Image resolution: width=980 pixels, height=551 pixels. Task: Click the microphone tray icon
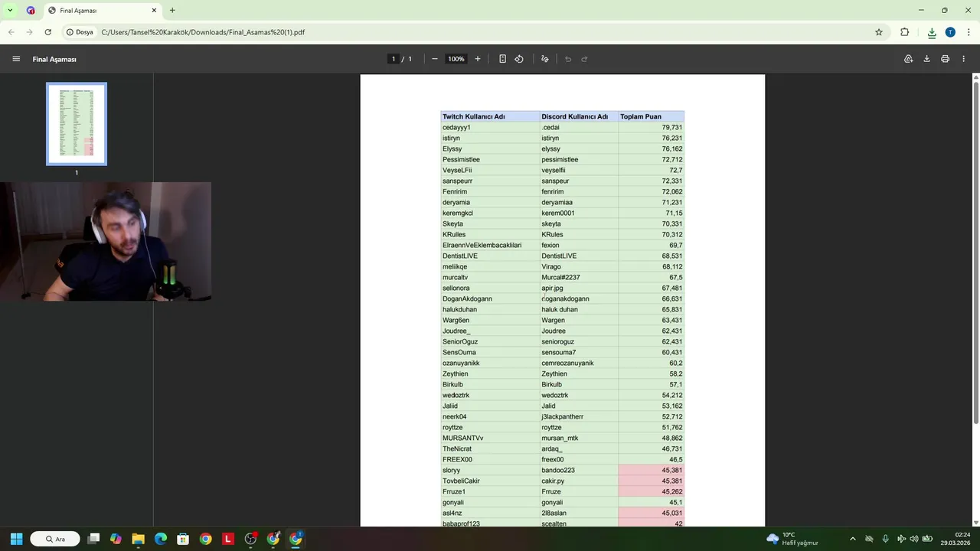[885, 539]
